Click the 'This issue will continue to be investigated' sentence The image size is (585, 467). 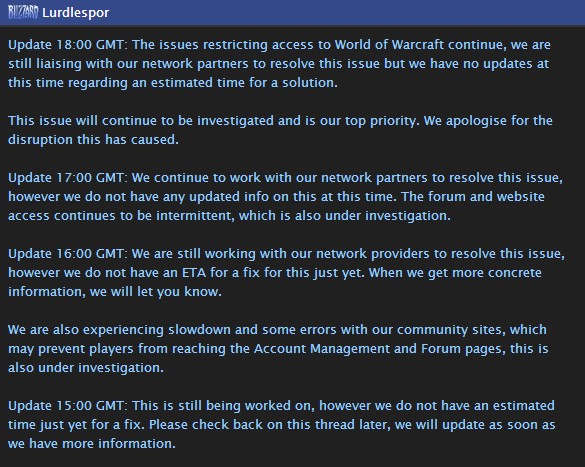coord(212,121)
